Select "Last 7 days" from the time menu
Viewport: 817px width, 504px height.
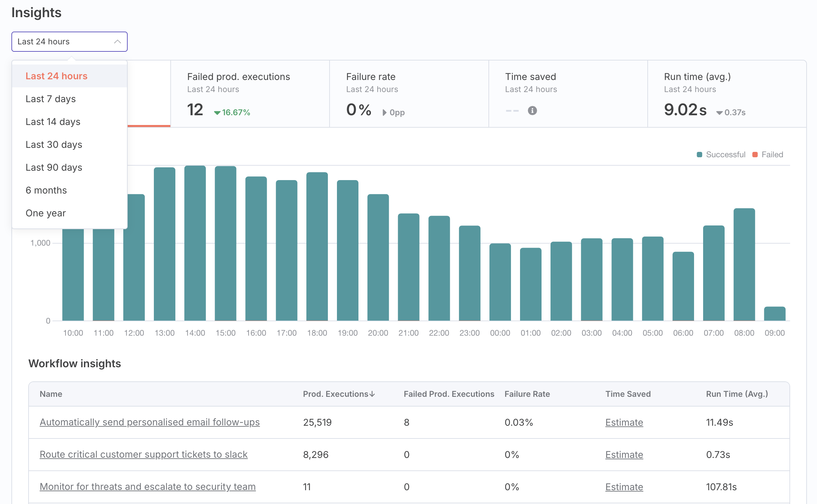point(50,98)
